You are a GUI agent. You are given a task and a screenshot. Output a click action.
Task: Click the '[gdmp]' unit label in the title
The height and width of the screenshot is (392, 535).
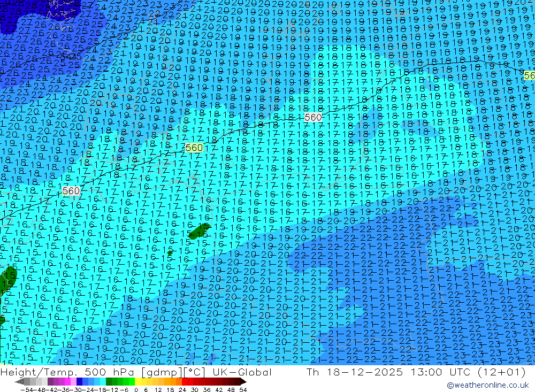coord(160,372)
